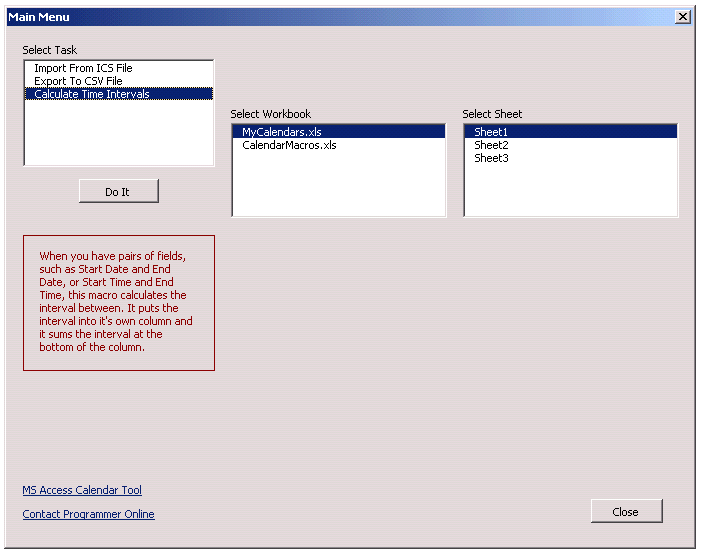Click blank area below Sheet3 in listbox

click(x=570, y=190)
